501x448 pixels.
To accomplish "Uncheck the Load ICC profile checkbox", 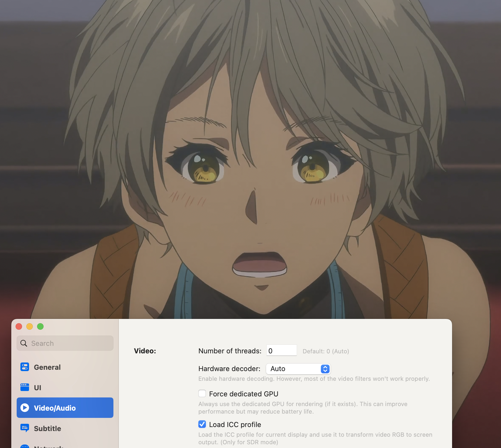I will coord(202,424).
